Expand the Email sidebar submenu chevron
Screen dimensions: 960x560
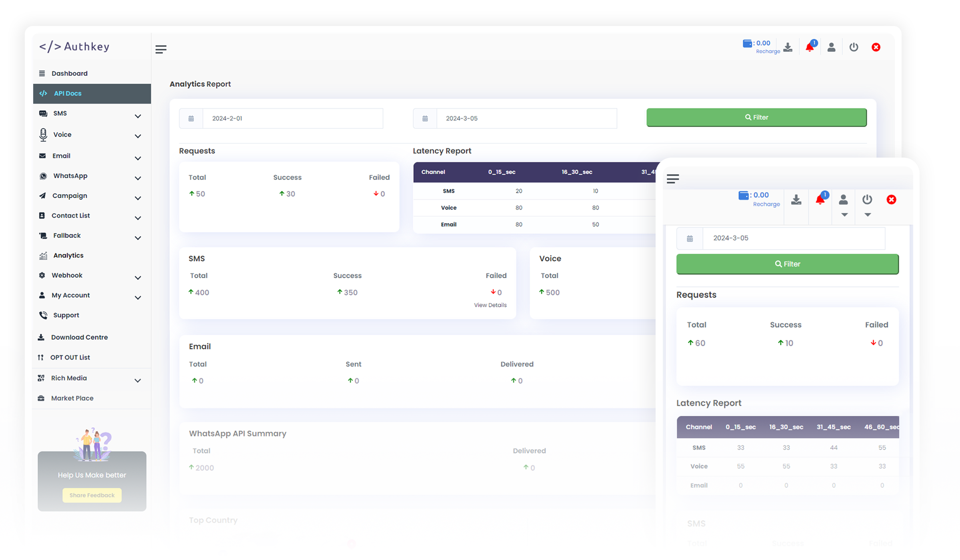click(x=138, y=158)
